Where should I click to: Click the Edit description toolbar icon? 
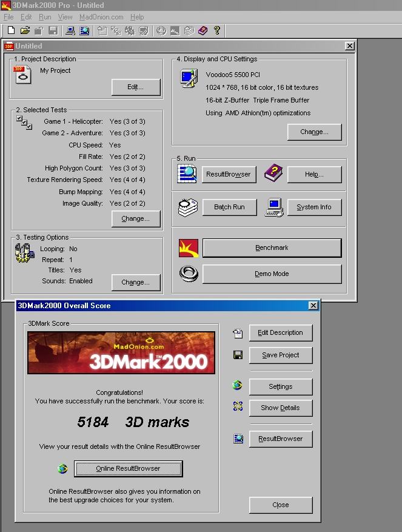[x=102, y=30]
